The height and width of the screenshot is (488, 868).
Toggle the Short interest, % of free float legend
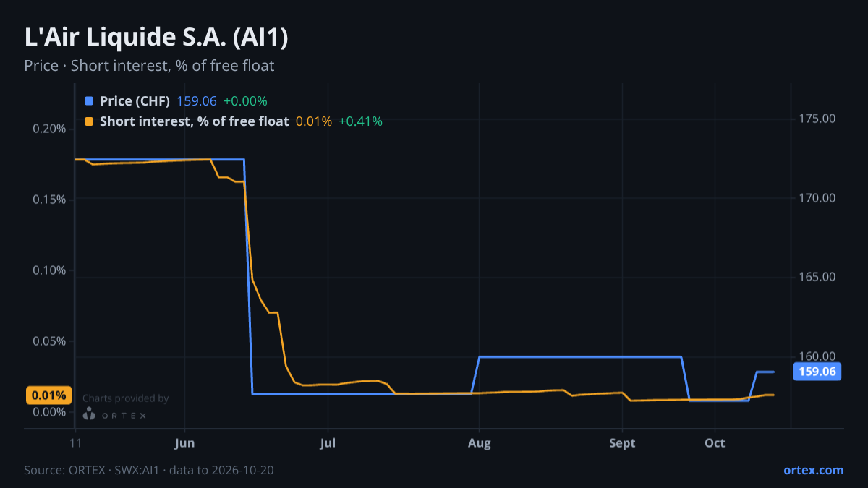(x=194, y=121)
